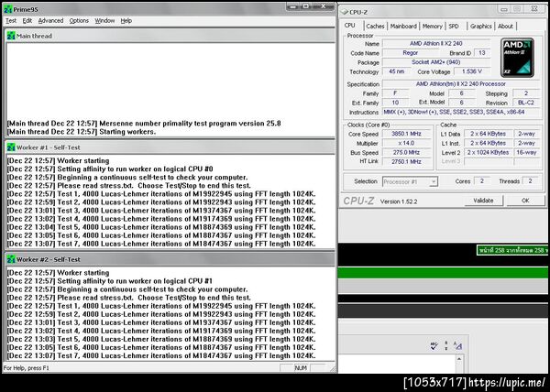This screenshot has width=550, height=392.
Task: Click the Worker #2 'Test 1' log line
Action: pos(161,306)
